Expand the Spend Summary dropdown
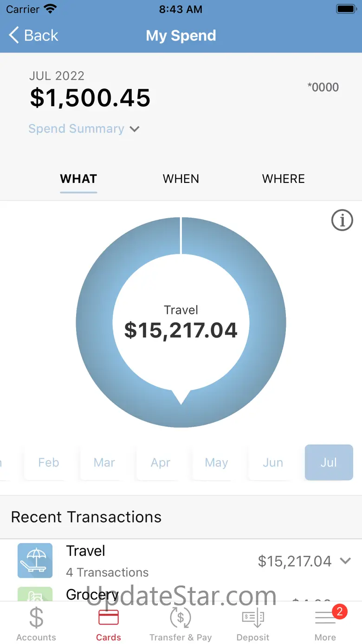362x644 pixels. pyautogui.click(x=84, y=129)
